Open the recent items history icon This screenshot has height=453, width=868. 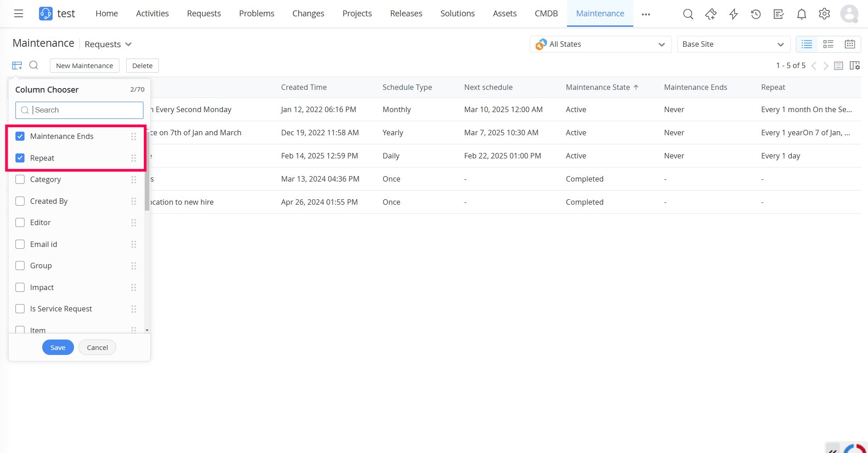[756, 14]
